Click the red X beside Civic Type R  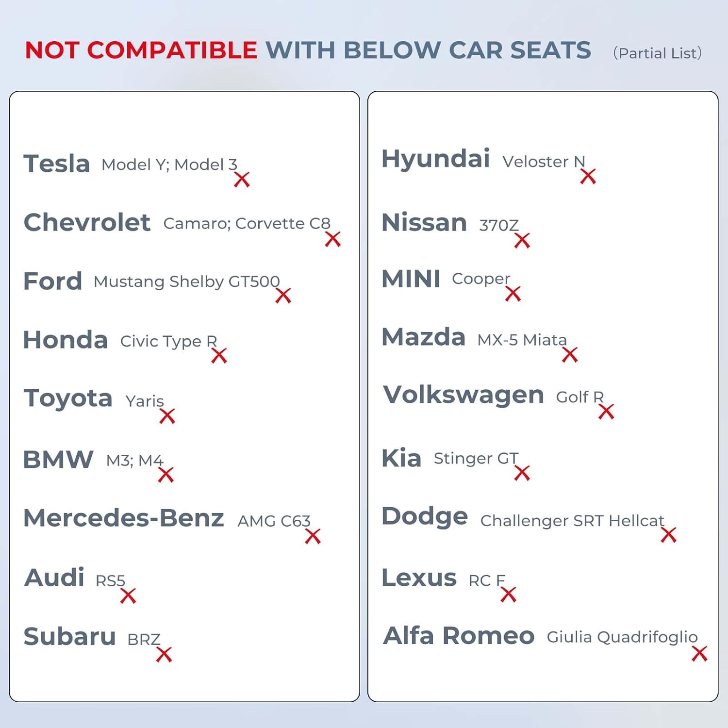coord(219,356)
